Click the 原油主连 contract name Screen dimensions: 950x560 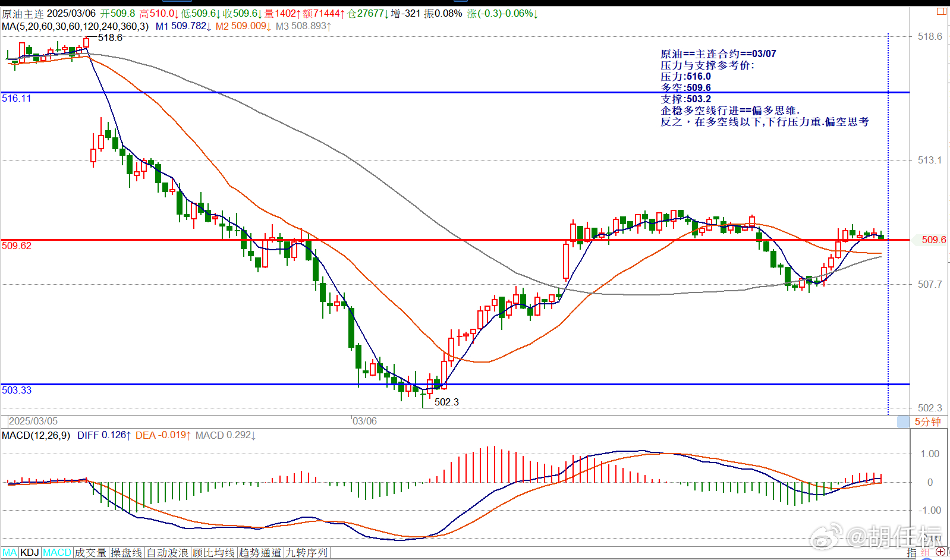tap(23, 13)
